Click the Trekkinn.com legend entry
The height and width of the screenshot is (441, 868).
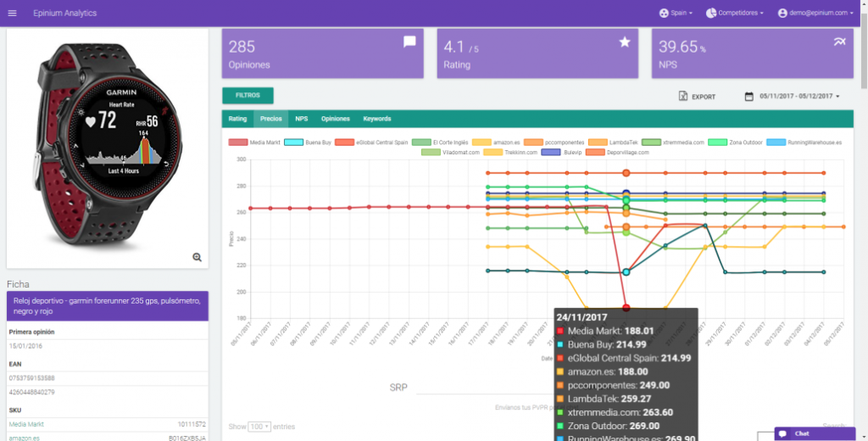510,153
